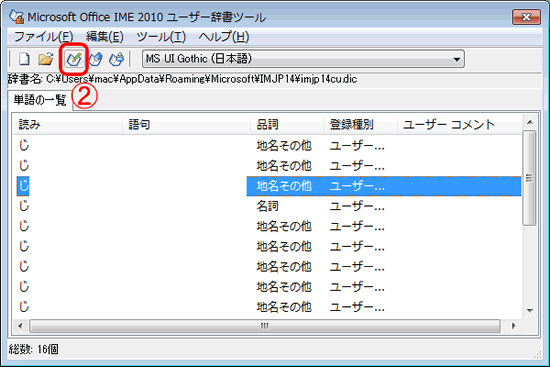Click the vertical scrollbar thumb
Image resolution: width=550 pixels, height=367 pixels.
pos(529,178)
